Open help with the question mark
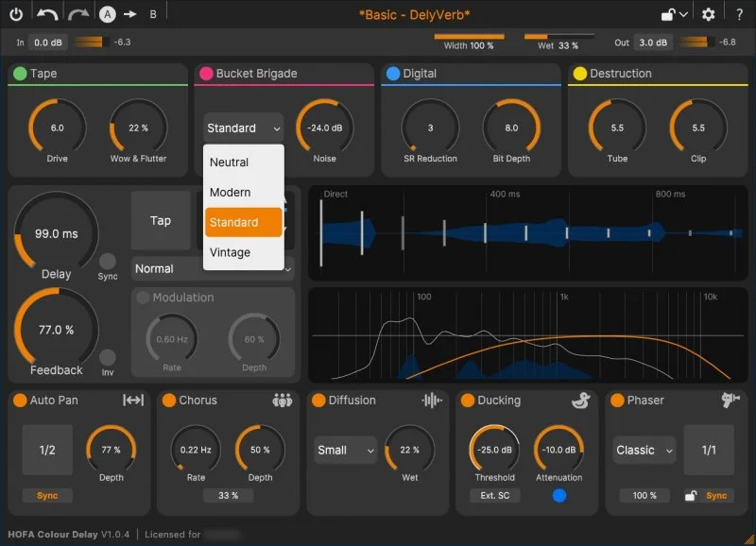Screen dimensions: 756x546 [739, 14]
